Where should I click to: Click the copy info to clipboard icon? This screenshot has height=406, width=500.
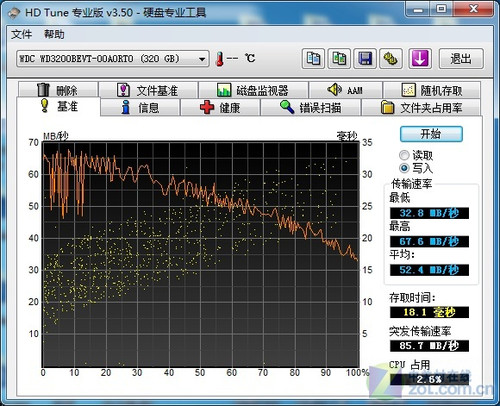pyautogui.click(x=313, y=59)
